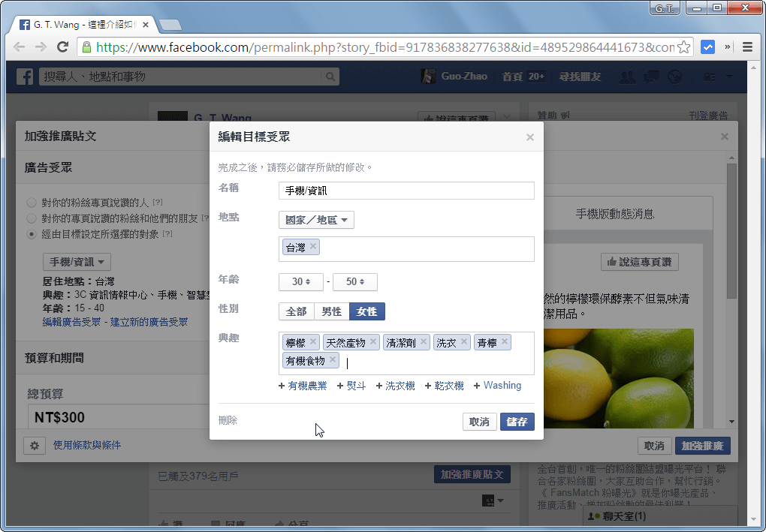Open the notifications globe icon

674,76
